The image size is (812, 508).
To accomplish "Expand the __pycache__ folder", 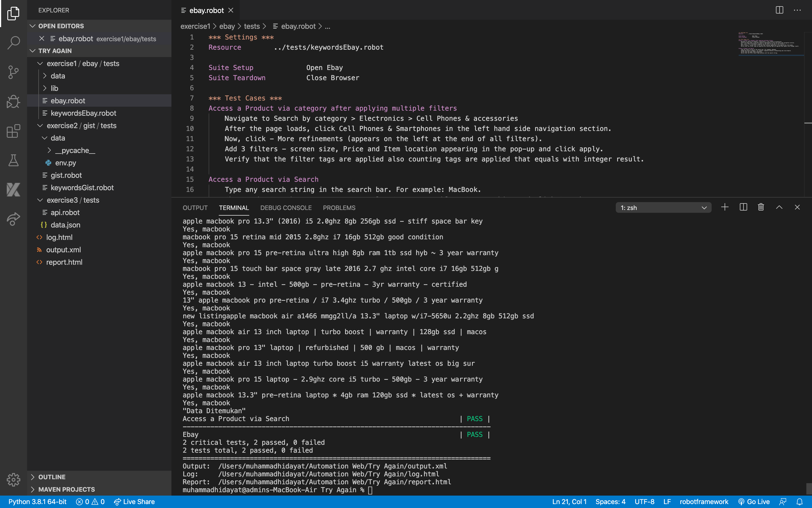I will point(99,150).
